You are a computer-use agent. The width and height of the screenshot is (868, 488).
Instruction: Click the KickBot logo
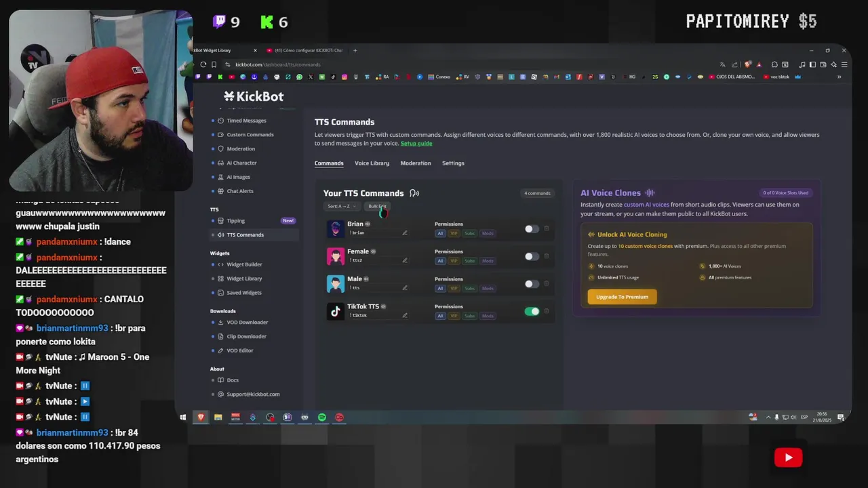point(254,96)
